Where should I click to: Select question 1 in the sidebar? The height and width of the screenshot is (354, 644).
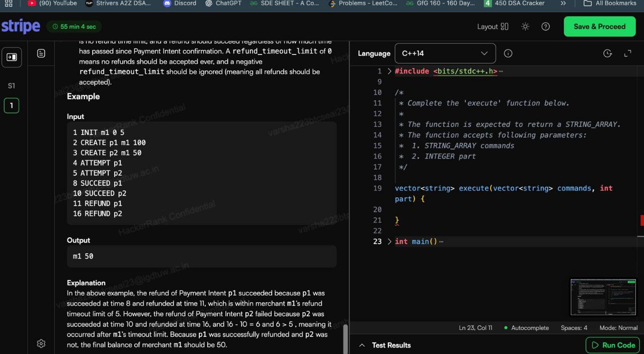point(12,106)
